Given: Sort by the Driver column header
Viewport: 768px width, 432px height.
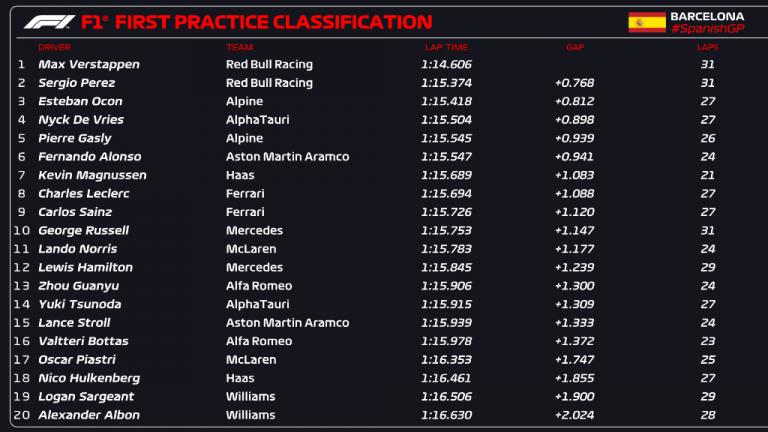Looking at the screenshot, I should tap(54, 47).
